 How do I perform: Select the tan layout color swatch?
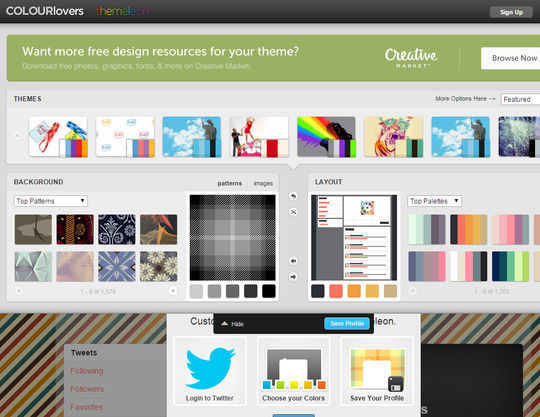click(x=390, y=291)
